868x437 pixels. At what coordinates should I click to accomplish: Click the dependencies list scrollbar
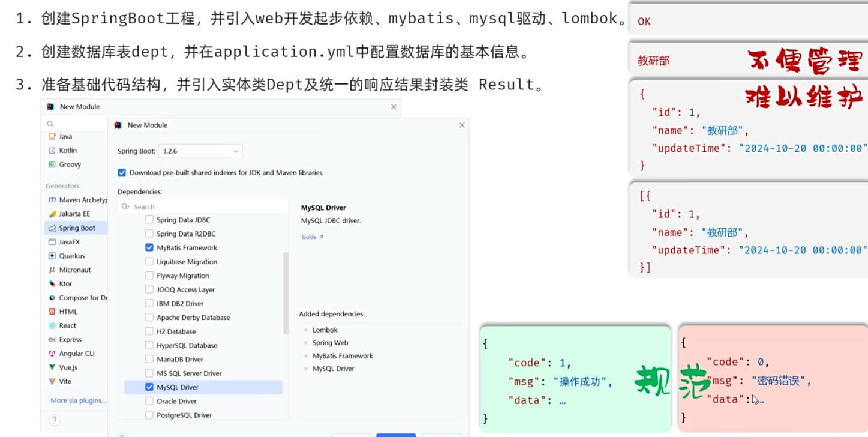coord(286,293)
